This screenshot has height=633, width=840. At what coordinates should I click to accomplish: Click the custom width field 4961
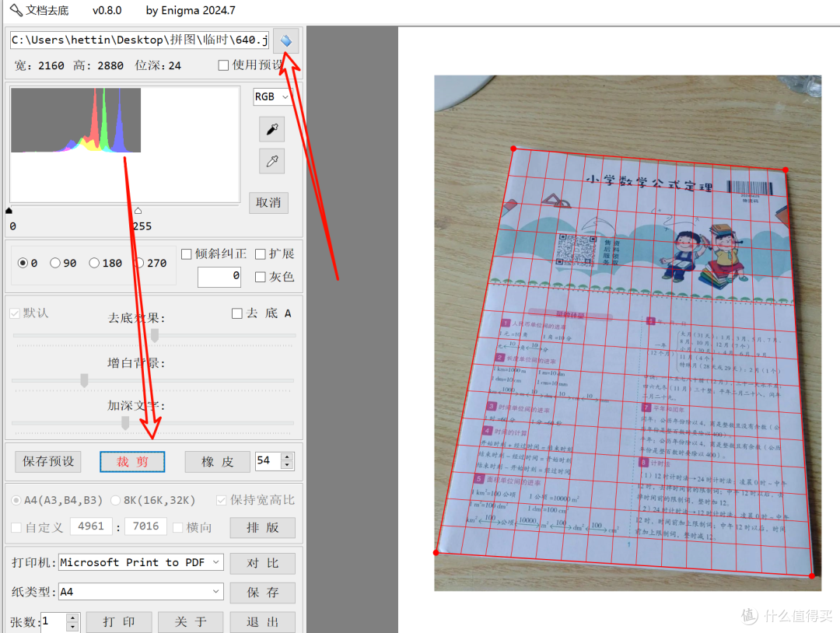pos(91,526)
